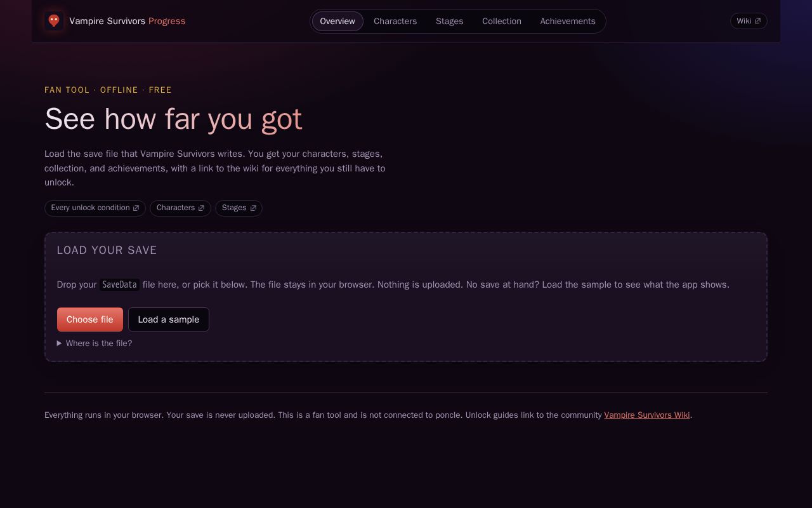Click the red Choose file button

pyautogui.click(x=90, y=319)
